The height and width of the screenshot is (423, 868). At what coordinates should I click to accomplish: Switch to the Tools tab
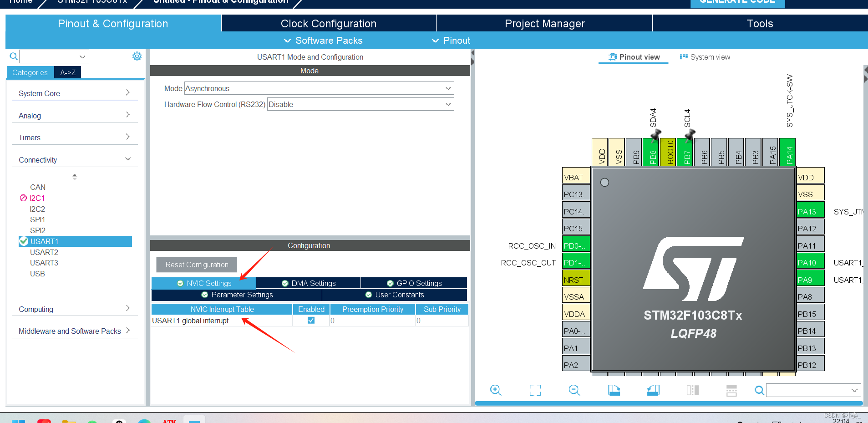click(760, 23)
